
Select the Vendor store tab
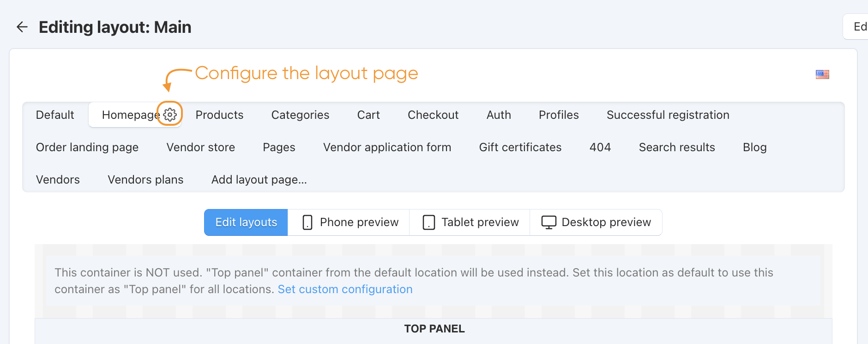pos(201,147)
